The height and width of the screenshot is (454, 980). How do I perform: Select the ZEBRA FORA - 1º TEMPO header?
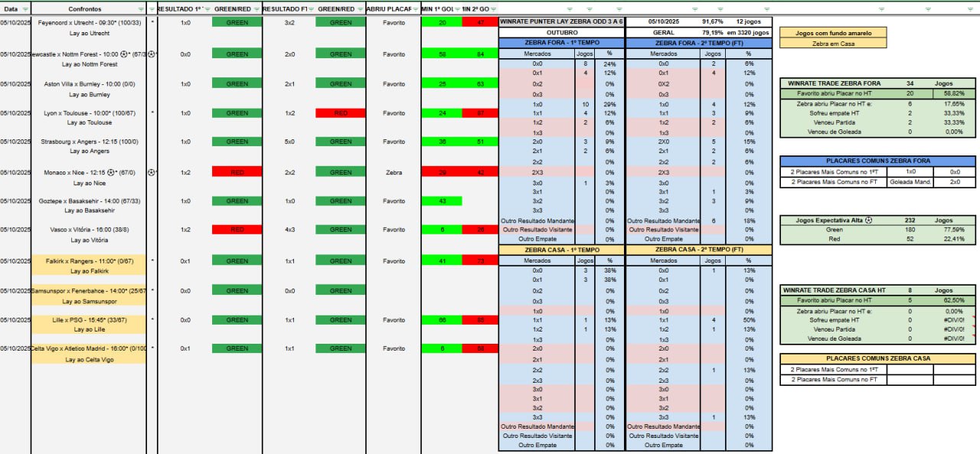coord(560,44)
